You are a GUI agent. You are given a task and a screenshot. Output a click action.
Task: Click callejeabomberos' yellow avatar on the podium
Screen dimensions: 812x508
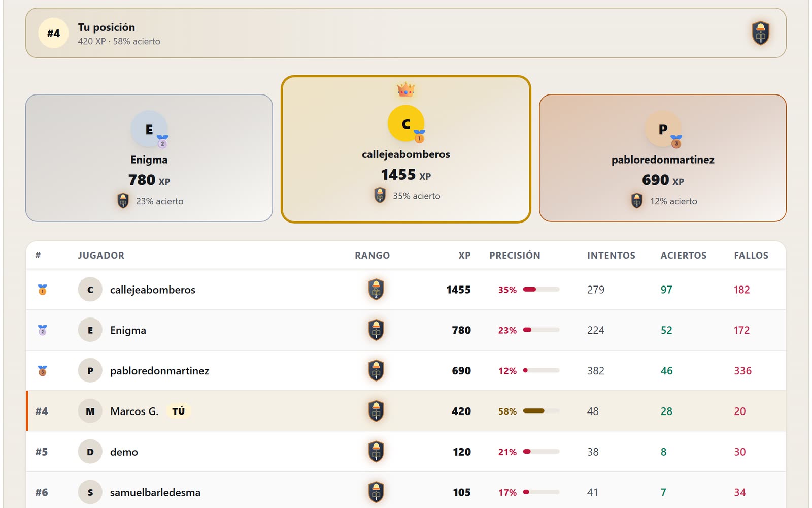(406, 123)
